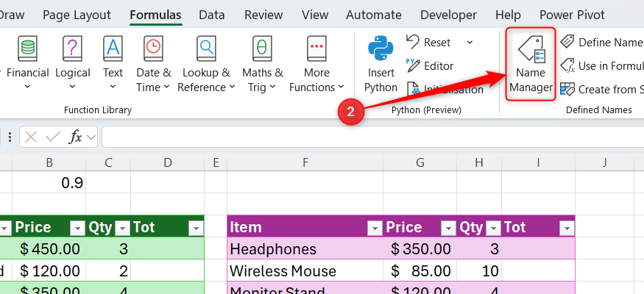Open the More Functions library
This screenshot has height=294, width=644.
(x=316, y=63)
